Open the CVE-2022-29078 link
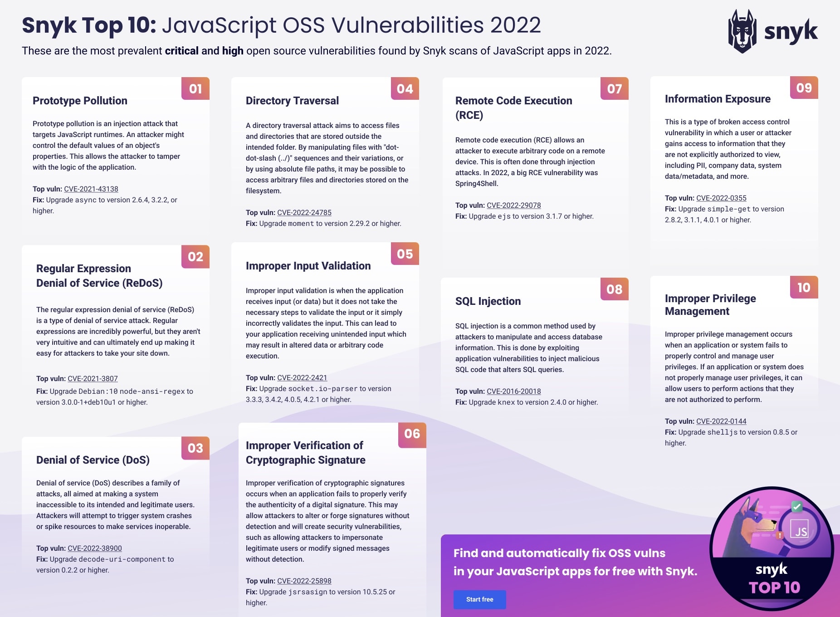Image resolution: width=840 pixels, height=617 pixels. click(514, 205)
